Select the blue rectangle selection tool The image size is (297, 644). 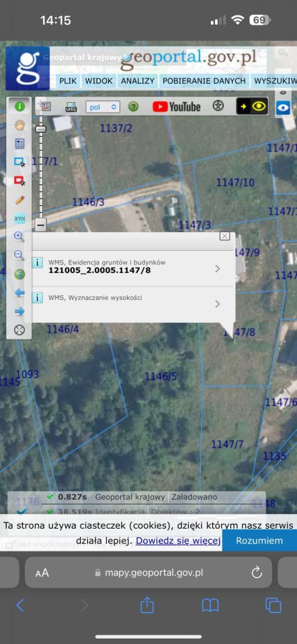[x=19, y=162]
